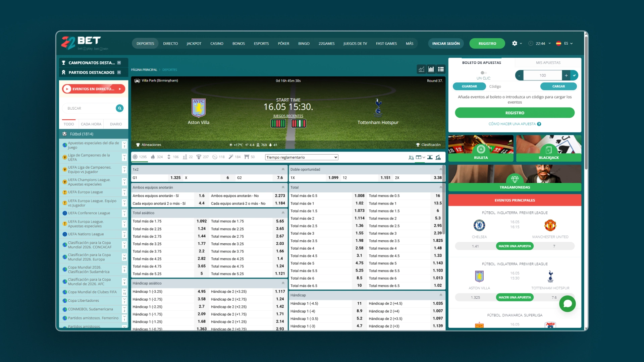Open the Clasificación trophy link
This screenshot has width=644, height=362.
coord(428,145)
